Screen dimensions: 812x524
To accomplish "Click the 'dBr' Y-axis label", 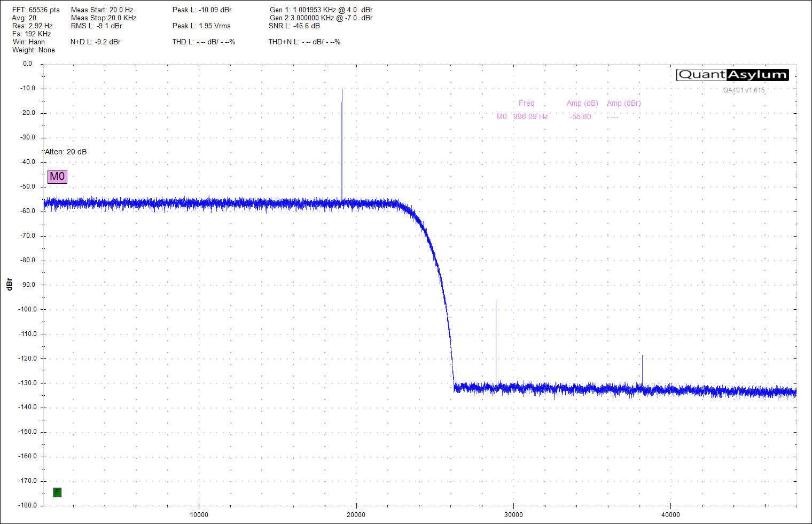I will tap(9, 284).
